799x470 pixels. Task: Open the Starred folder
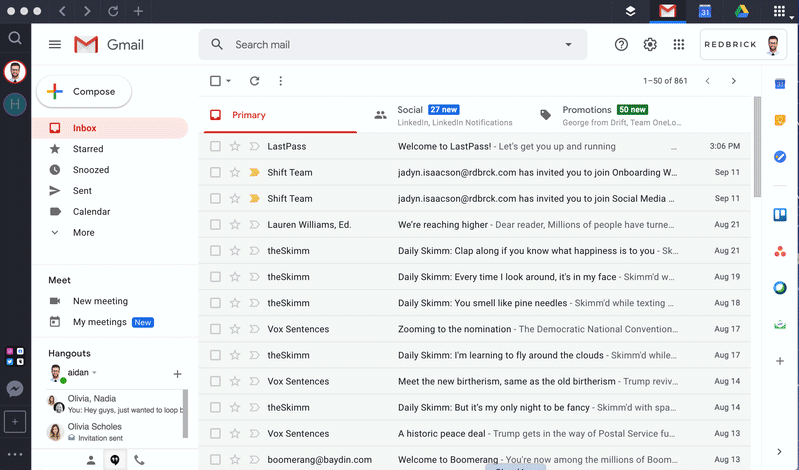(x=87, y=149)
